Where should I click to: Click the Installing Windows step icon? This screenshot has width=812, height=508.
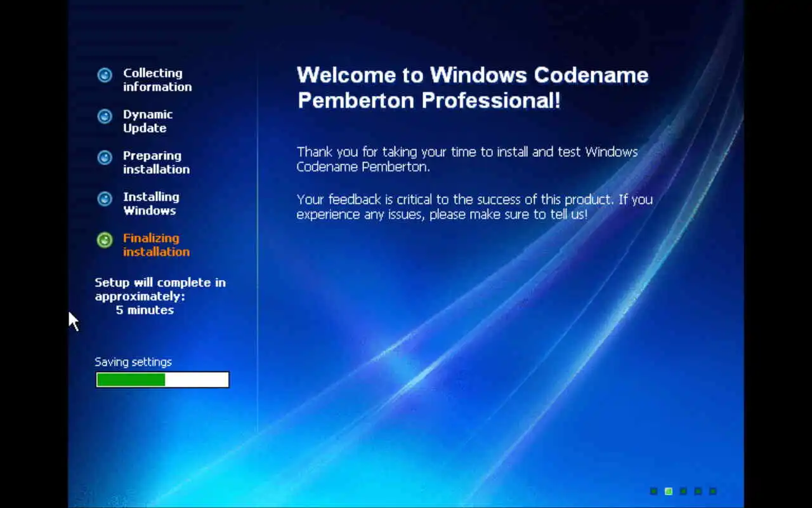pos(105,199)
